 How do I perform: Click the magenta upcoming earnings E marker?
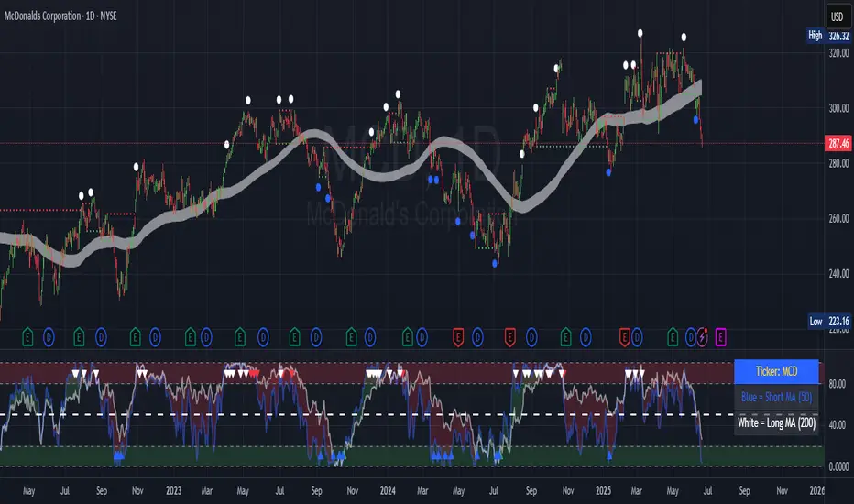point(720,338)
